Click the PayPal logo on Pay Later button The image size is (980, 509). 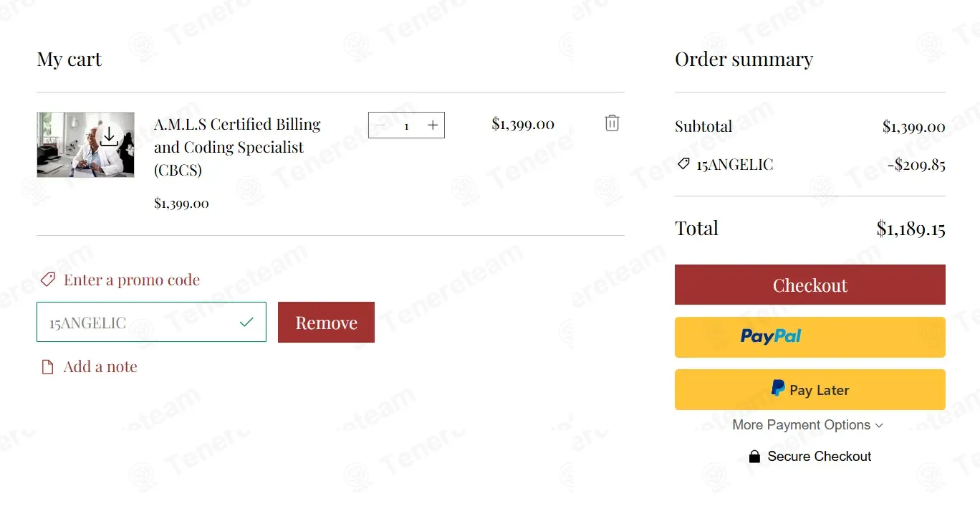(778, 389)
